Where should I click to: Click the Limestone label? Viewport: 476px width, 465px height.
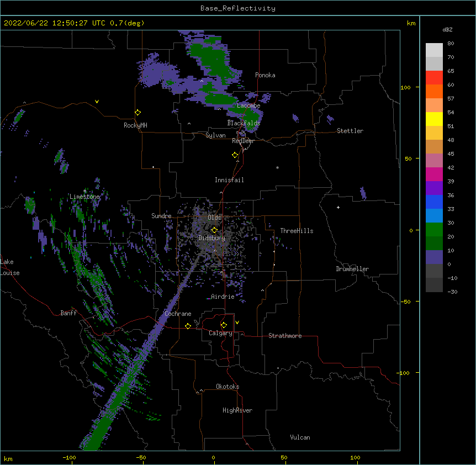pos(84,197)
